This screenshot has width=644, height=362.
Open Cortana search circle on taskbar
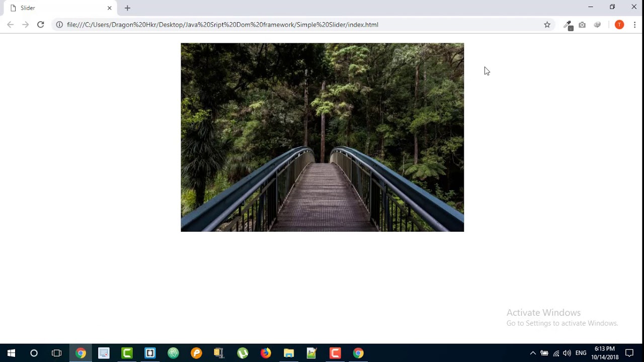[x=34, y=353]
